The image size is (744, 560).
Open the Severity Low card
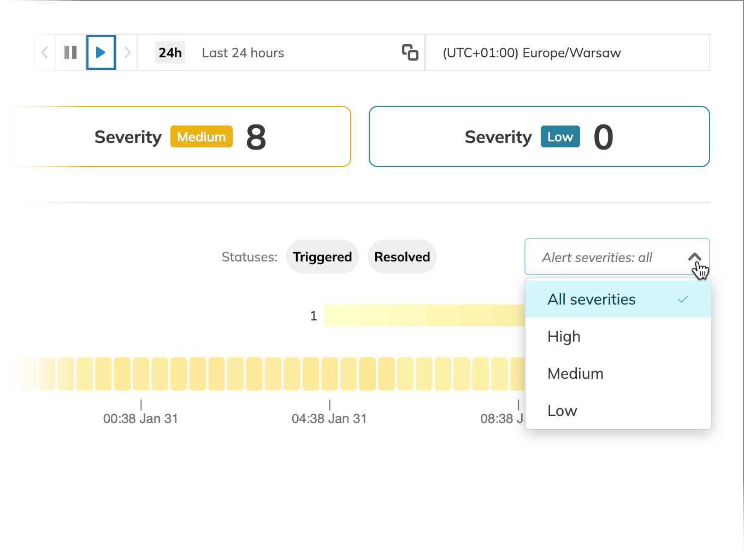coord(539,136)
